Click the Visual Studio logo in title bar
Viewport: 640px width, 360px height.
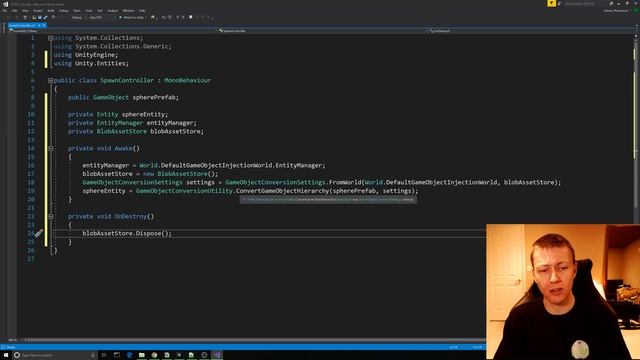point(5,4)
